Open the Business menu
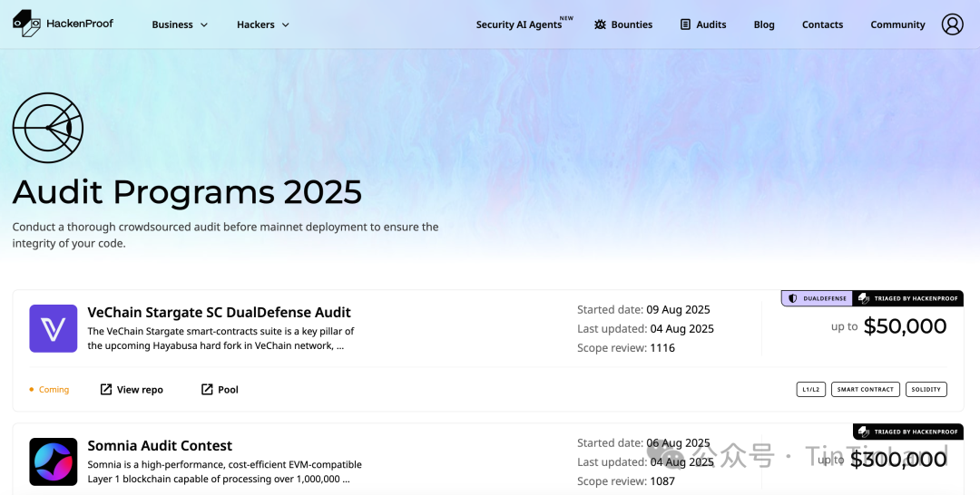 click(x=180, y=24)
